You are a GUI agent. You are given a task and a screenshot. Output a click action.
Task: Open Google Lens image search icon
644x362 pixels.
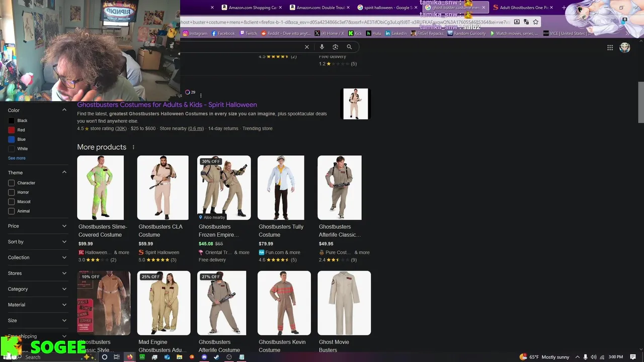(336, 47)
